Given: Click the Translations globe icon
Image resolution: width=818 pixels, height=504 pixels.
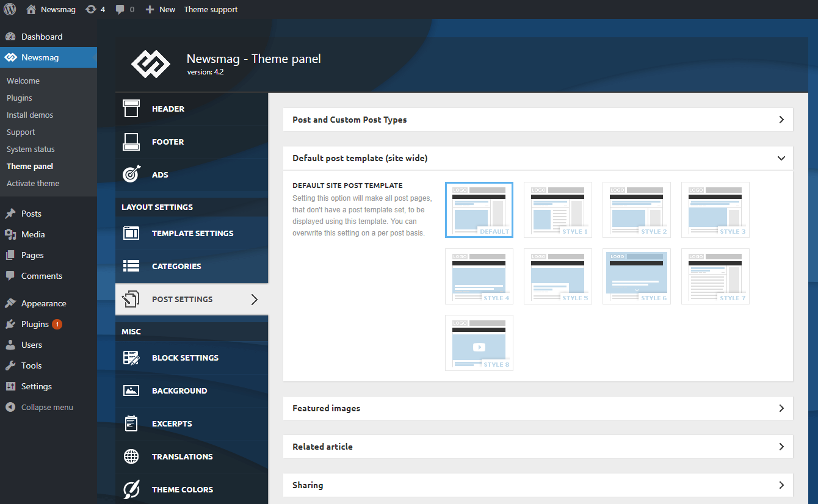Looking at the screenshot, I should coord(131,456).
